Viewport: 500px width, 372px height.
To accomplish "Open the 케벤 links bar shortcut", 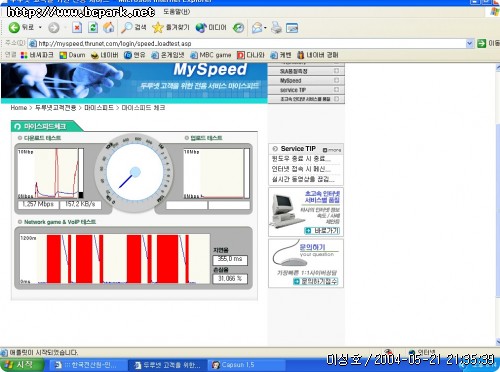I will [281, 55].
